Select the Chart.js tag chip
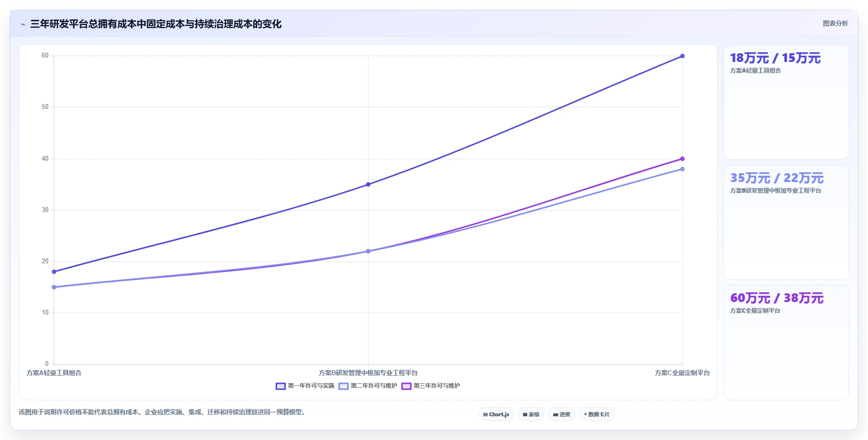Image resolution: width=868 pixels, height=440 pixels. click(x=496, y=414)
